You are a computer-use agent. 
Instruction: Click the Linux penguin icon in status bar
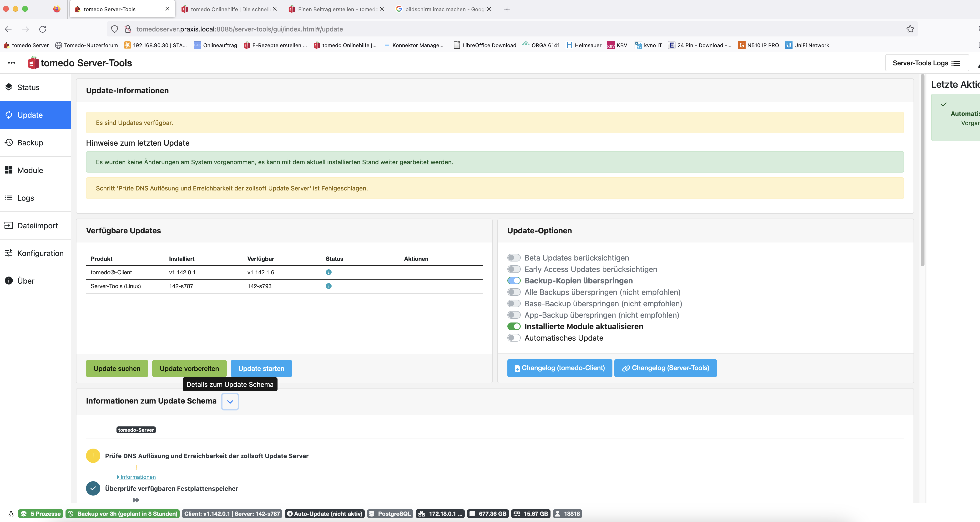click(11, 514)
